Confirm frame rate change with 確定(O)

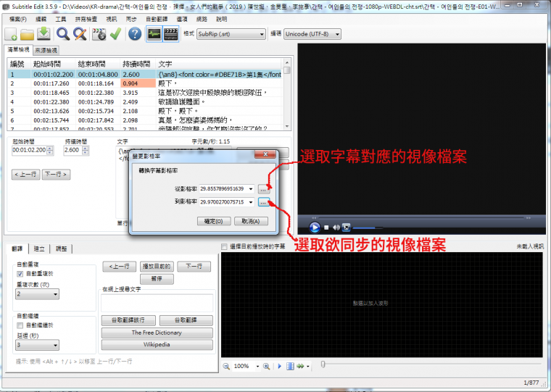click(x=214, y=221)
